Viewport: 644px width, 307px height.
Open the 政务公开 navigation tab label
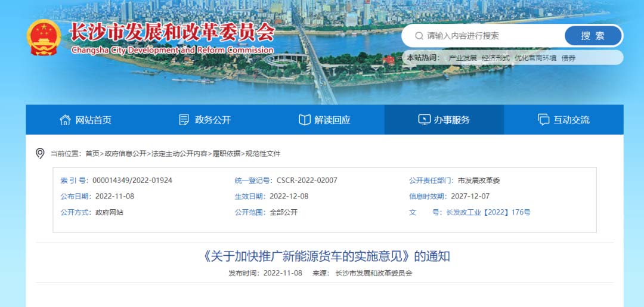213,120
